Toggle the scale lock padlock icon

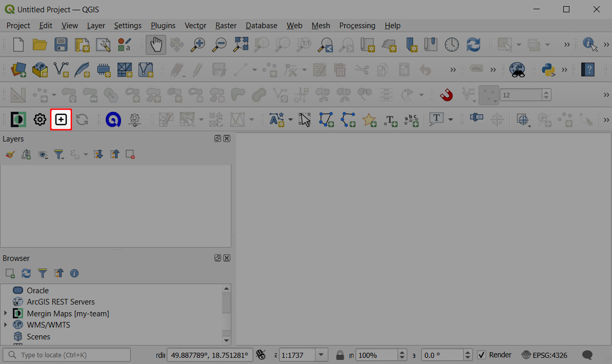[x=340, y=355]
